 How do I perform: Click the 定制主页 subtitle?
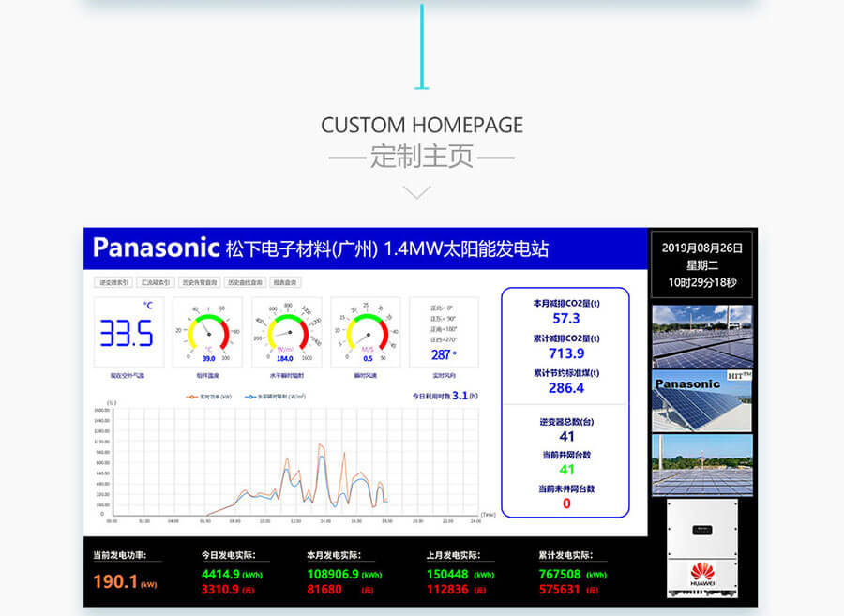(x=422, y=156)
